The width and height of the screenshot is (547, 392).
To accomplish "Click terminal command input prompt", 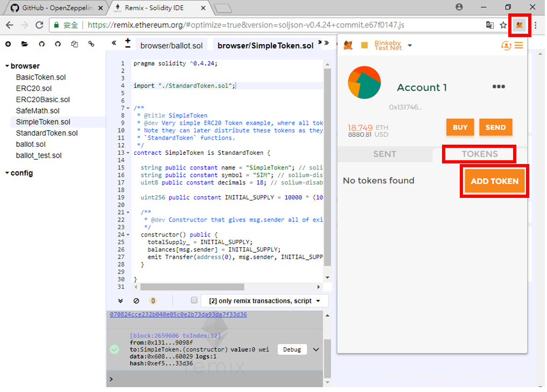I will [x=214, y=379].
